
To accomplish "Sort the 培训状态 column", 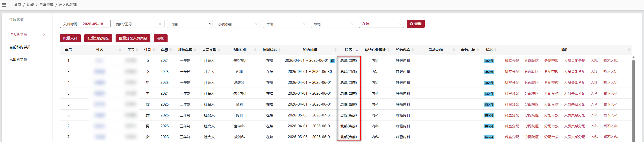I will point(279,50).
